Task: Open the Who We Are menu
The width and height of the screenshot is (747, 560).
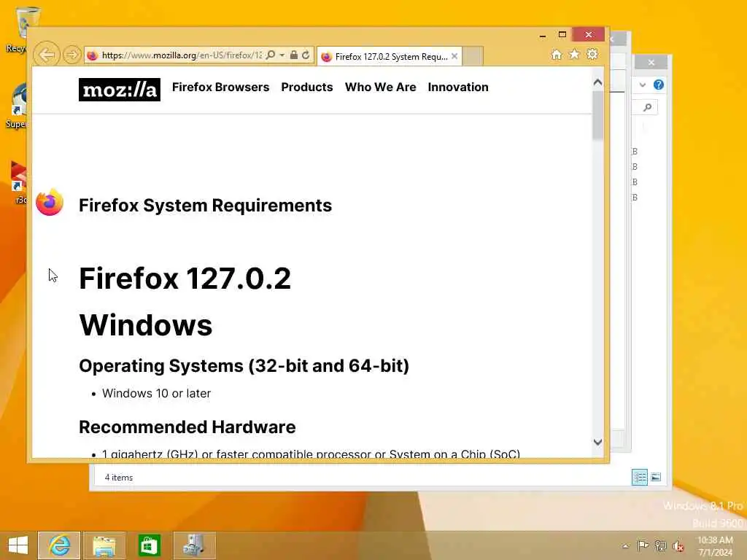Action: (x=380, y=87)
